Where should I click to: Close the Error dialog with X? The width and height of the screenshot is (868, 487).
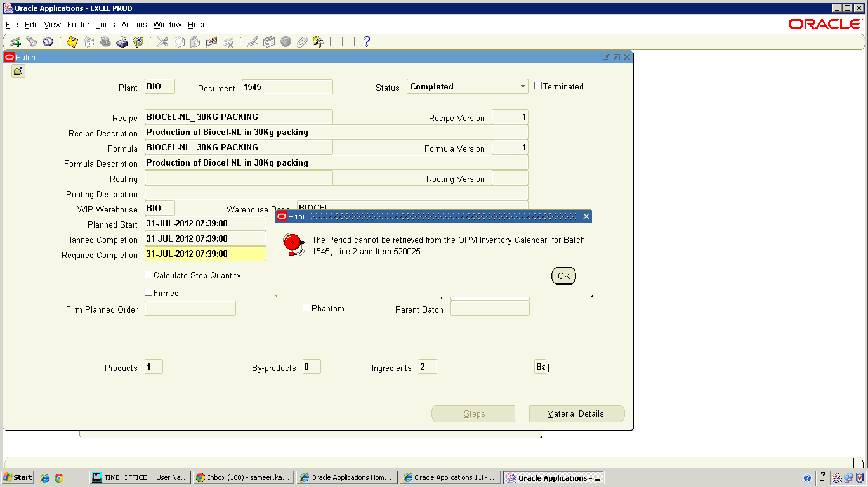(586, 216)
